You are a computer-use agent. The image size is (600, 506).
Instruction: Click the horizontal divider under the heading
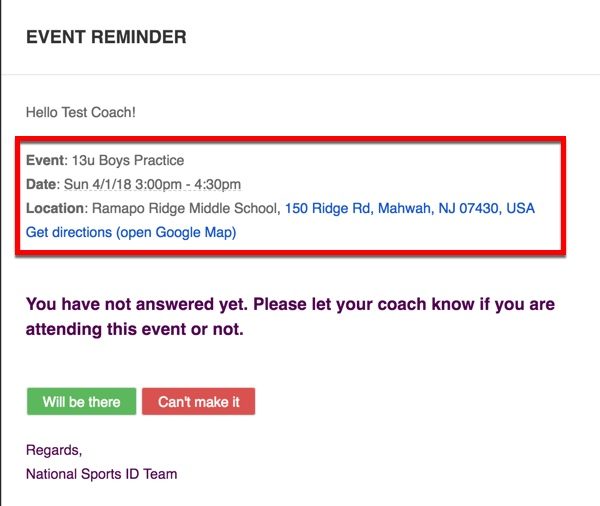pyautogui.click(x=300, y=74)
